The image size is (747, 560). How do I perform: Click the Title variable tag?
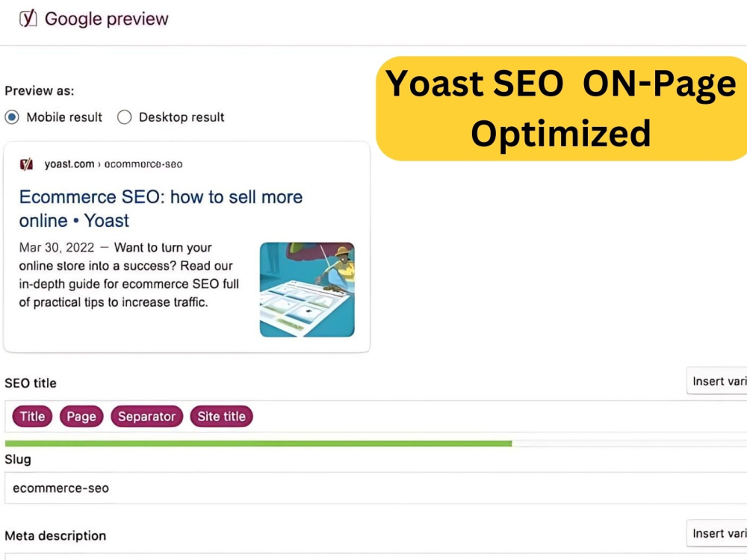tap(32, 416)
